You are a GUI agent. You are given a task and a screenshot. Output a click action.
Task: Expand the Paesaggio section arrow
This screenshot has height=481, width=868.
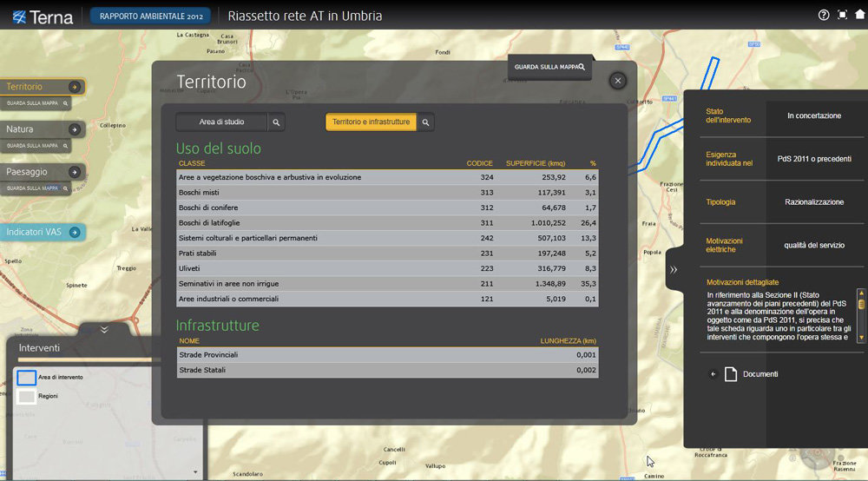click(76, 172)
